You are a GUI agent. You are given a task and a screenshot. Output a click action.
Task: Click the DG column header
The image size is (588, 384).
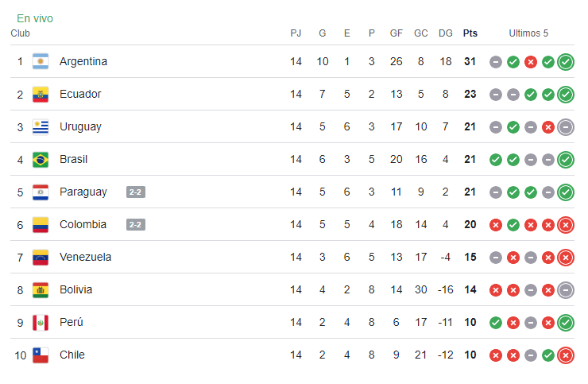[x=446, y=33]
